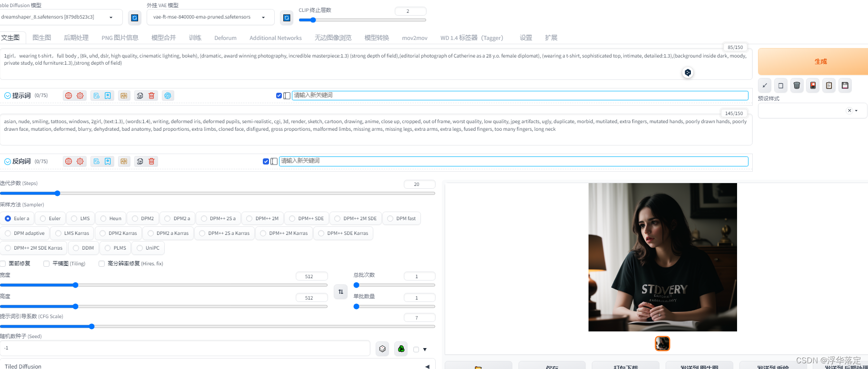Open the red gear settings beside 反向词
This screenshot has width=868, height=369.
(x=80, y=161)
